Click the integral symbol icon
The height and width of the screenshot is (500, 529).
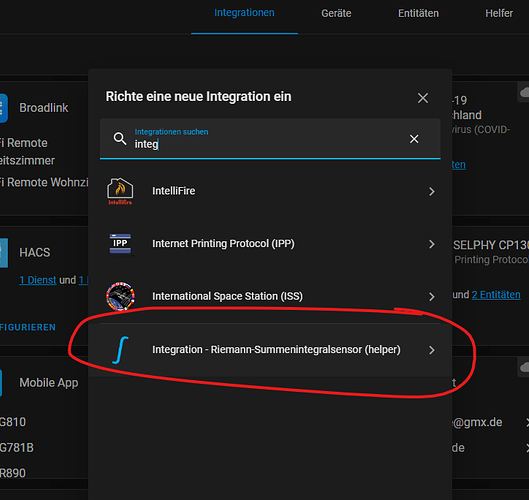(x=120, y=350)
